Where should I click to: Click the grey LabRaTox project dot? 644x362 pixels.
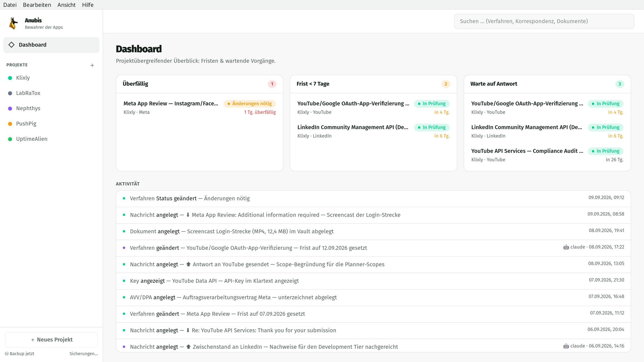click(10, 93)
